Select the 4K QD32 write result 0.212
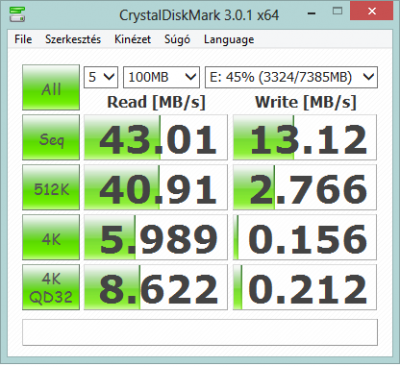The height and width of the screenshot is (366, 400). 305,287
